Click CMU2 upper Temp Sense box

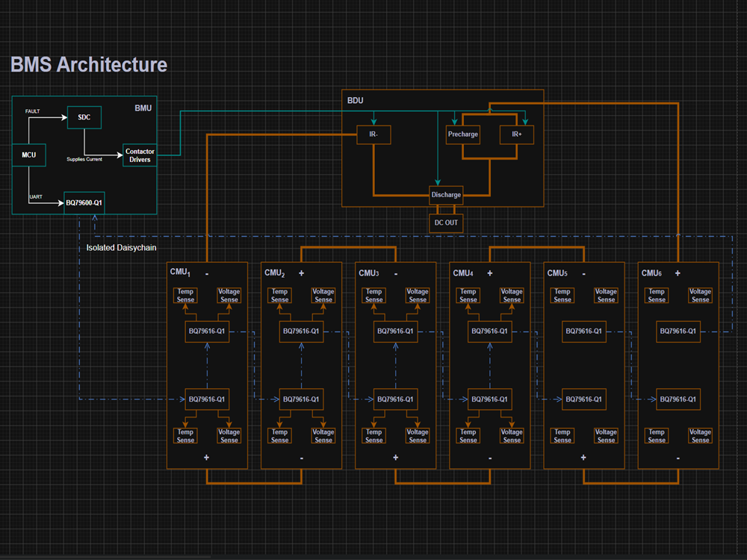[279, 295]
